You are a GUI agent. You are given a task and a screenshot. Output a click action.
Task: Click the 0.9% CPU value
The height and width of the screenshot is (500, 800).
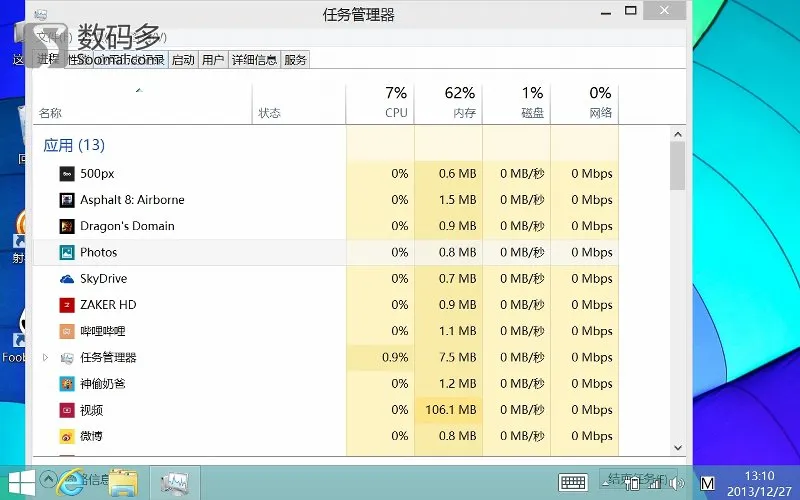[x=395, y=357]
